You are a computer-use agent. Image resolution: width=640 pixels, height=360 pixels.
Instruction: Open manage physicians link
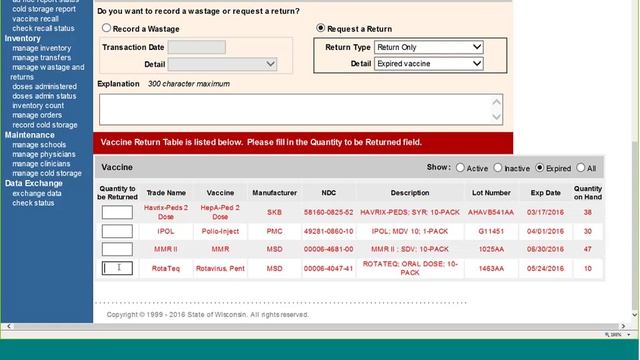pos(44,154)
